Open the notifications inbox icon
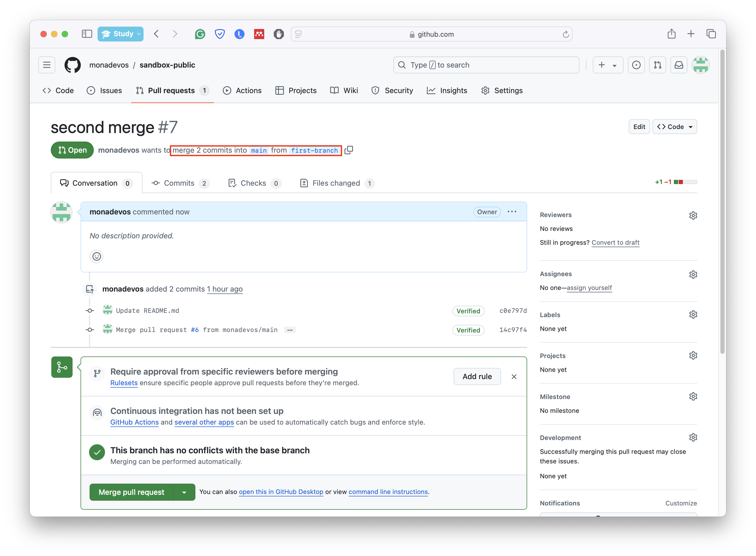 pos(679,65)
